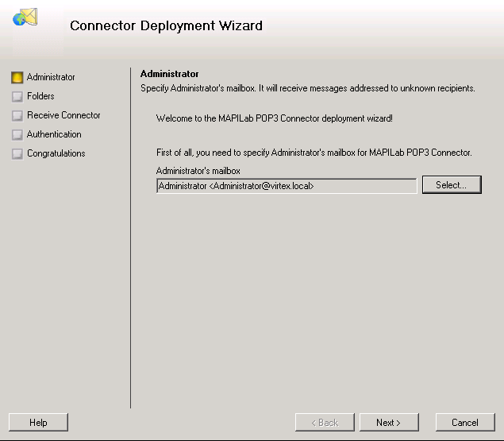Open Help for the wizard
The height and width of the screenshot is (441, 504).
pos(38,423)
